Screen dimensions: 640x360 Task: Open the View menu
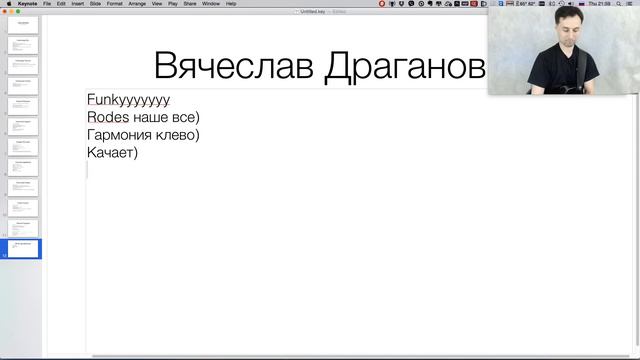(x=157, y=3)
